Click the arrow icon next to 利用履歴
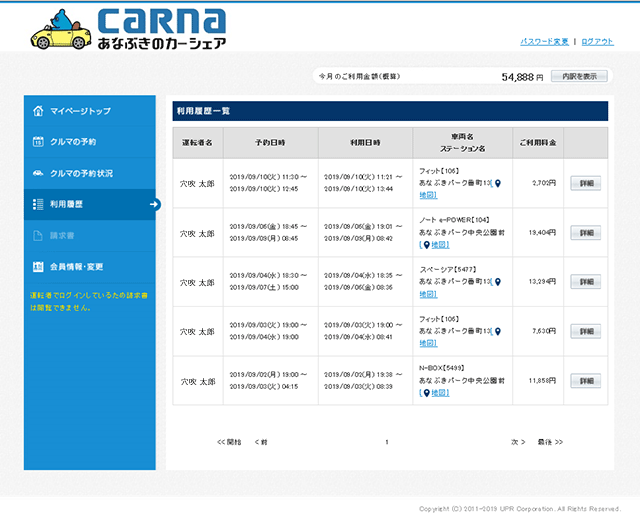Image resolution: width=640 pixels, height=520 pixels. [154, 204]
